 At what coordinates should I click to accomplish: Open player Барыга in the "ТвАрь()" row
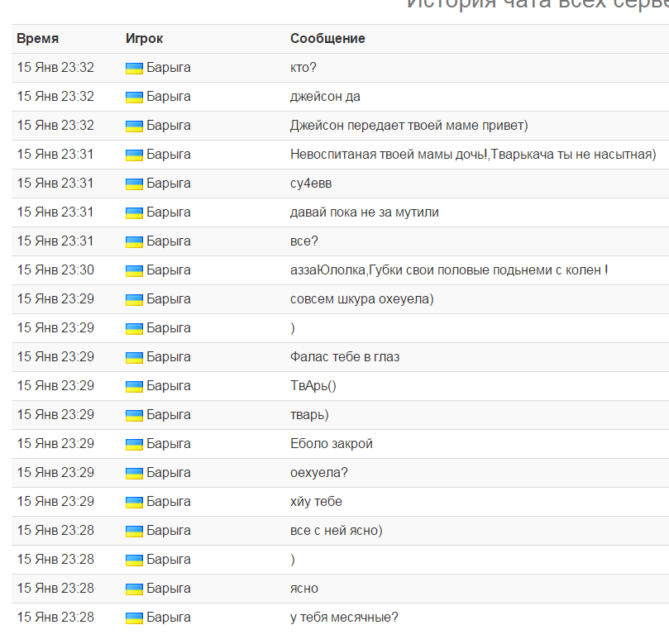[x=169, y=386]
